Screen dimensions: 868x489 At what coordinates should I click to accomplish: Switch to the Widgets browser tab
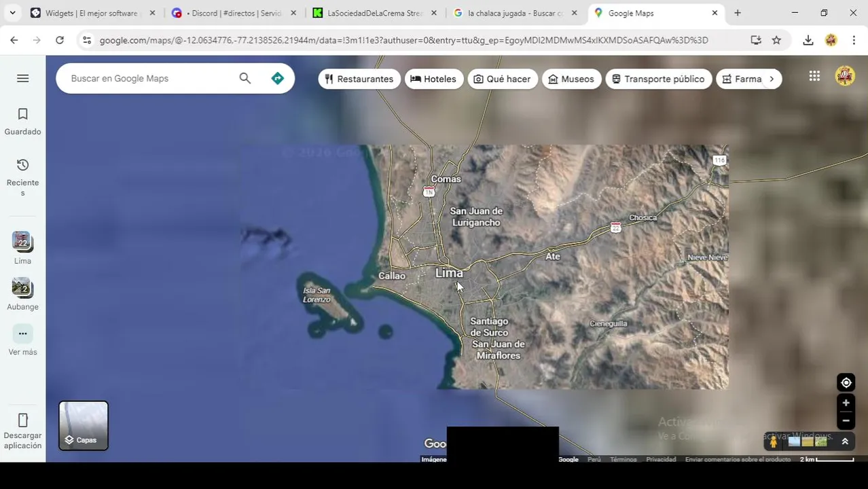tap(92, 13)
